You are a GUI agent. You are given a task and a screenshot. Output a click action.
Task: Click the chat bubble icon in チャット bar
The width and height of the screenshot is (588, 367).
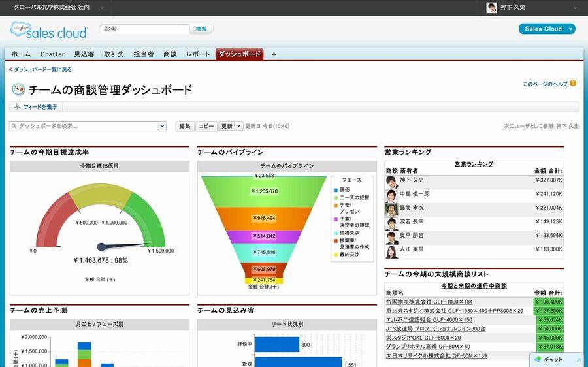[538, 360]
